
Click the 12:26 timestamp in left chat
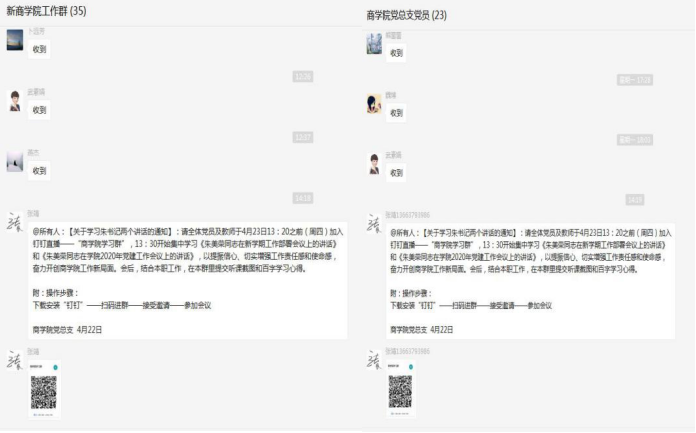click(302, 76)
